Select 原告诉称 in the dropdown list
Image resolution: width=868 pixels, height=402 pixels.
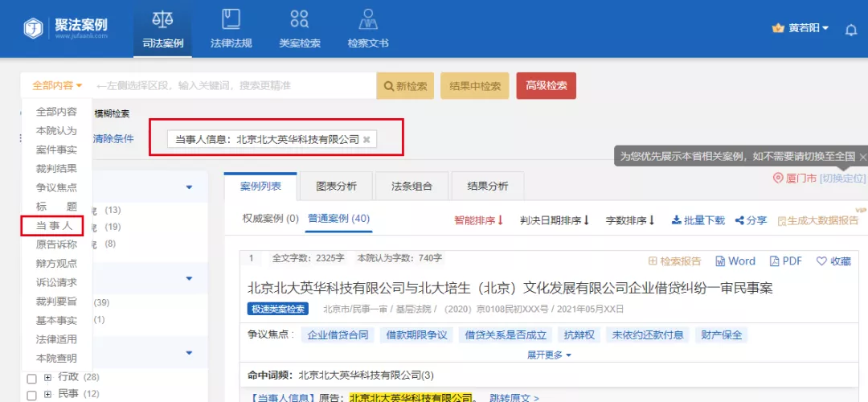(x=56, y=244)
